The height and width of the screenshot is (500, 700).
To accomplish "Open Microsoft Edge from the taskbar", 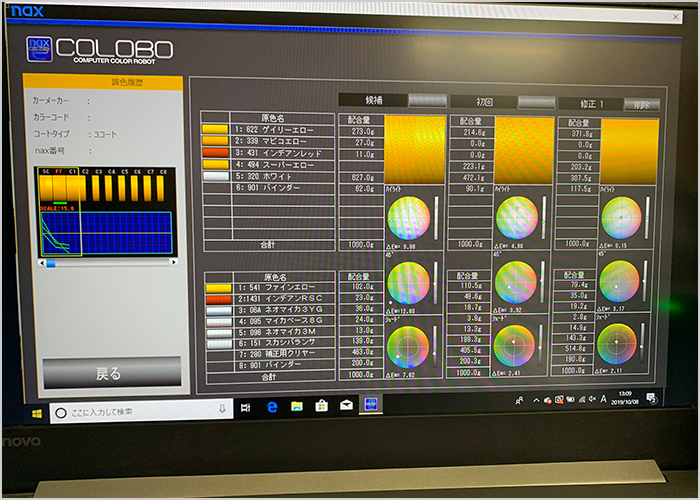I will 272,407.
